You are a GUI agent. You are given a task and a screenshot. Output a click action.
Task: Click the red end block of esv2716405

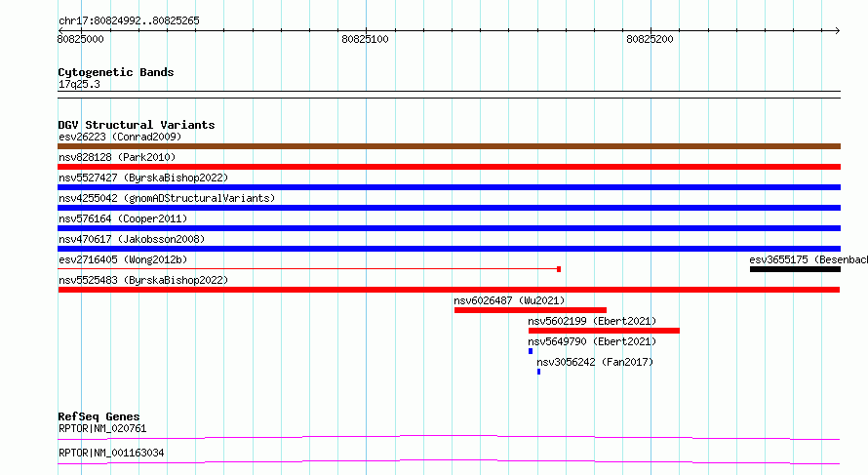pos(559,269)
